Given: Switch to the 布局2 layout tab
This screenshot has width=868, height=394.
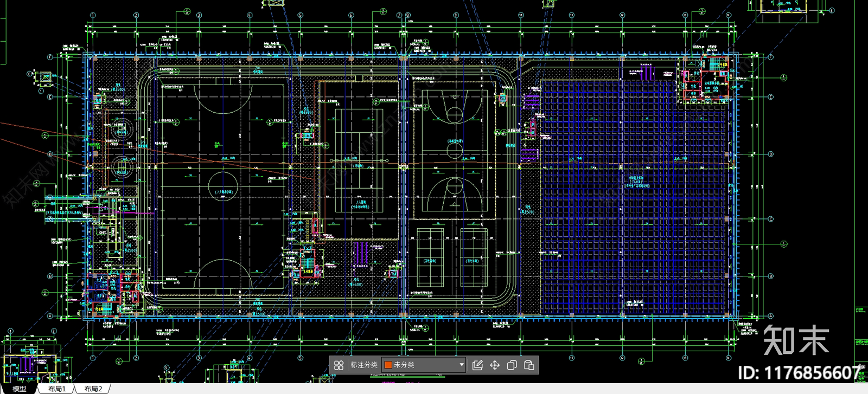Looking at the screenshot, I should click(93, 389).
